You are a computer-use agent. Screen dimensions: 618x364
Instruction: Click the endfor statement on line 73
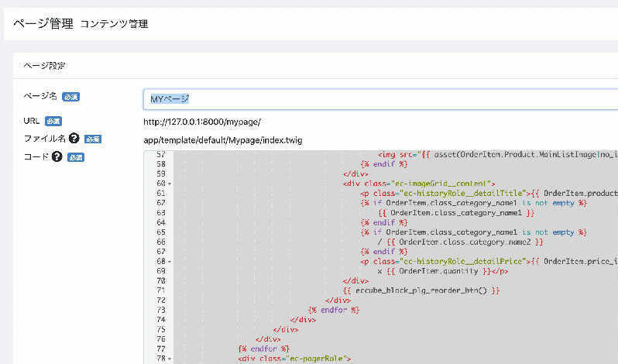(x=334, y=310)
